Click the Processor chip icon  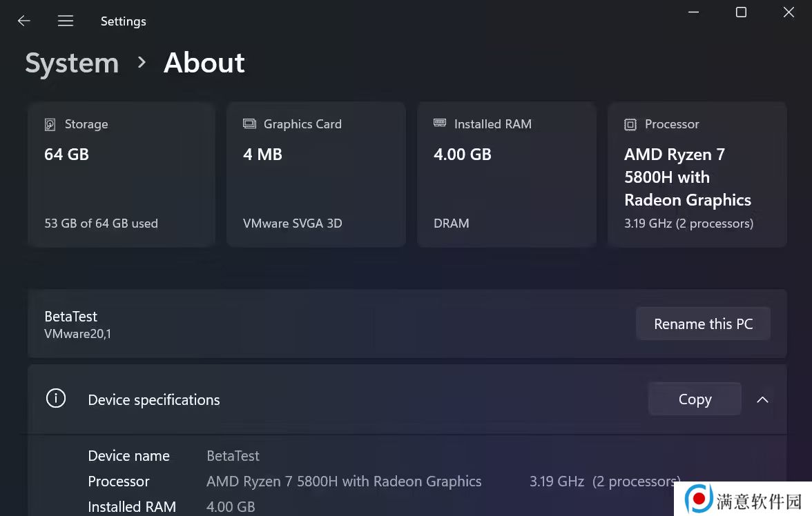click(630, 125)
